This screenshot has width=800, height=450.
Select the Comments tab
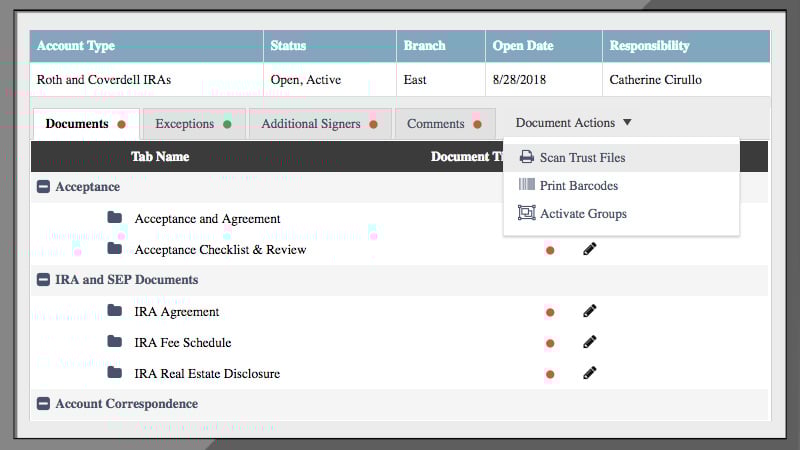(444, 124)
